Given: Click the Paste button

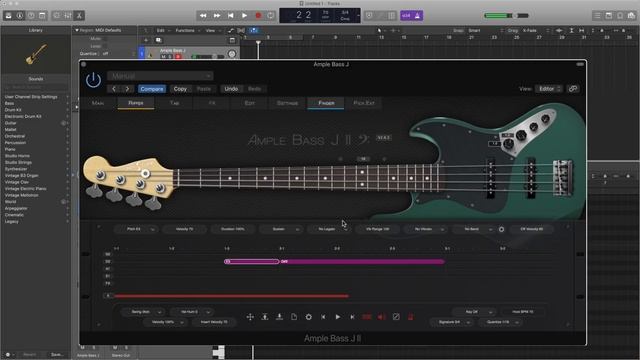Looking at the screenshot, I should [x=204, y=89].
